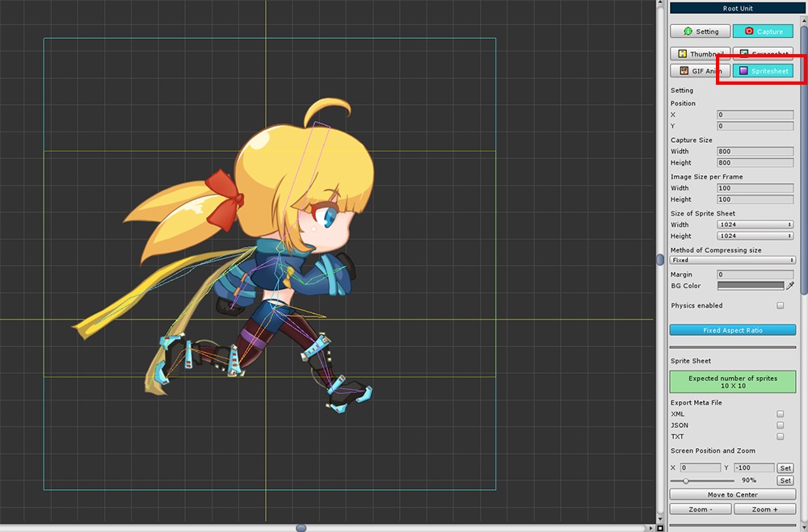Viewport: 808px width, 532px height.
Task: Enable TXT meta file export
Action: pyautogui.click(x=780, y=437)
